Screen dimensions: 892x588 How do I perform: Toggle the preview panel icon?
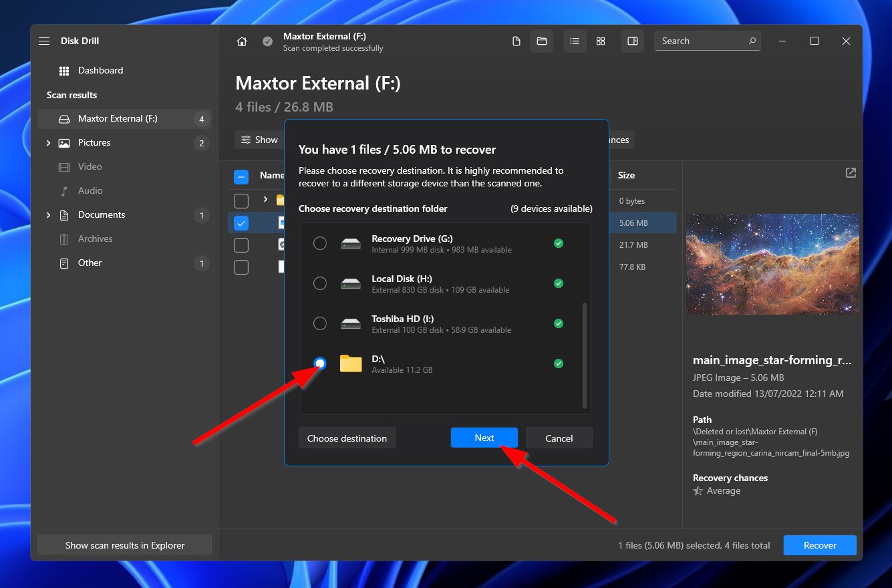[632, 41]
